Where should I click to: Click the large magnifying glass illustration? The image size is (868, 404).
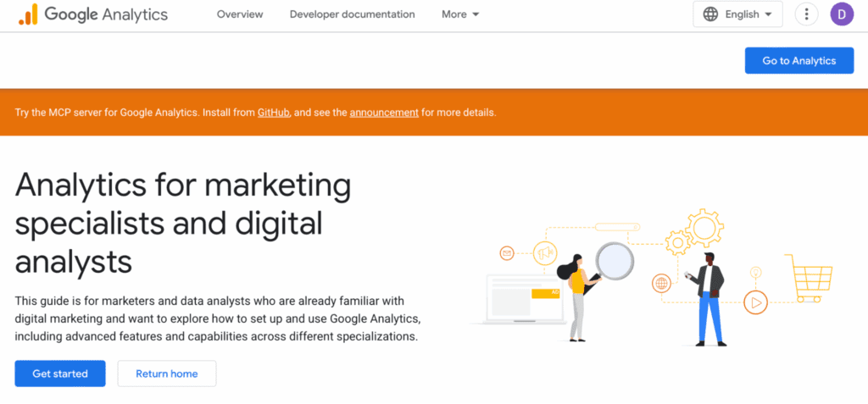615,259
